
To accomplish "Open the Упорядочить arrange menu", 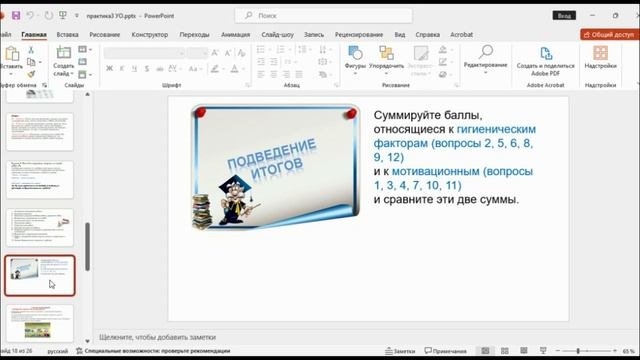I will [x=386, y=59].
